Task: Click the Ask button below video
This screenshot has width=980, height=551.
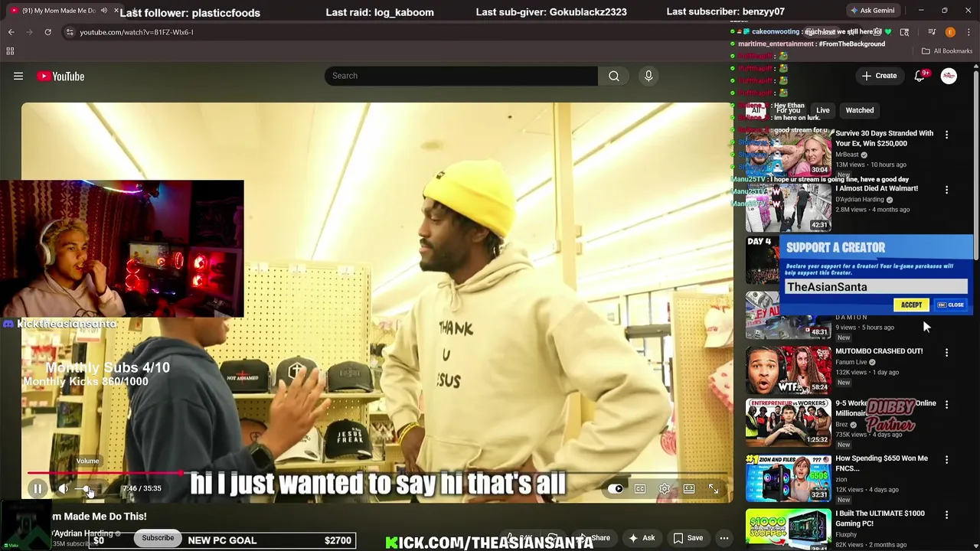Action: (642, 538)
